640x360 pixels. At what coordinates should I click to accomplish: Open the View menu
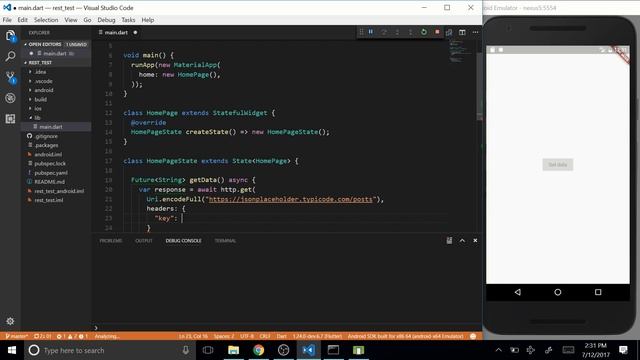[x=71, y=20]
